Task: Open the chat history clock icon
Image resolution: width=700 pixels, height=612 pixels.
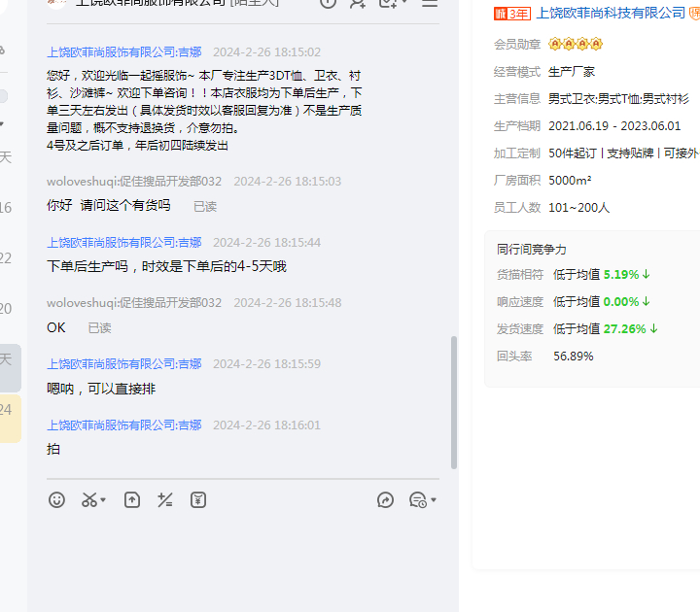Action: tap(417, 499)
